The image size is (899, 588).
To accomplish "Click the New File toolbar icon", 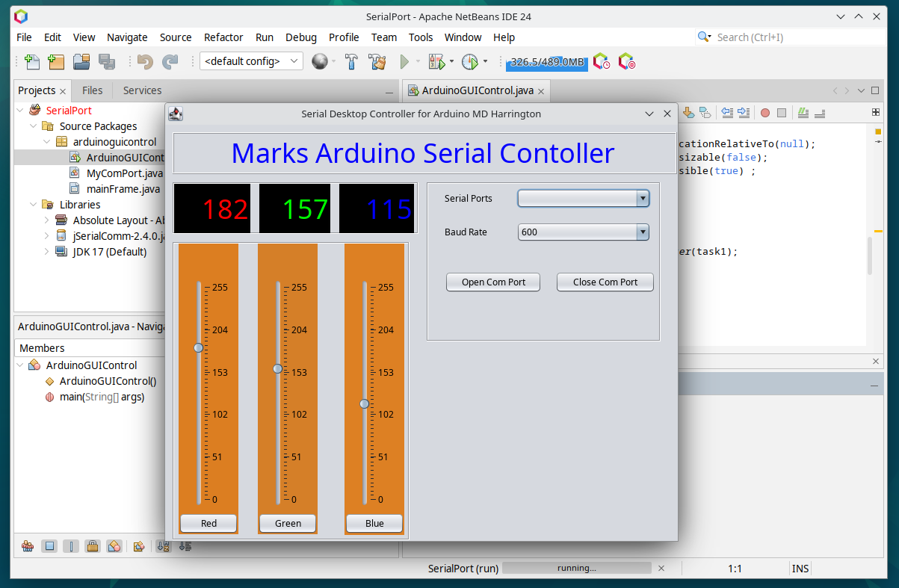I will click(32, 62).
